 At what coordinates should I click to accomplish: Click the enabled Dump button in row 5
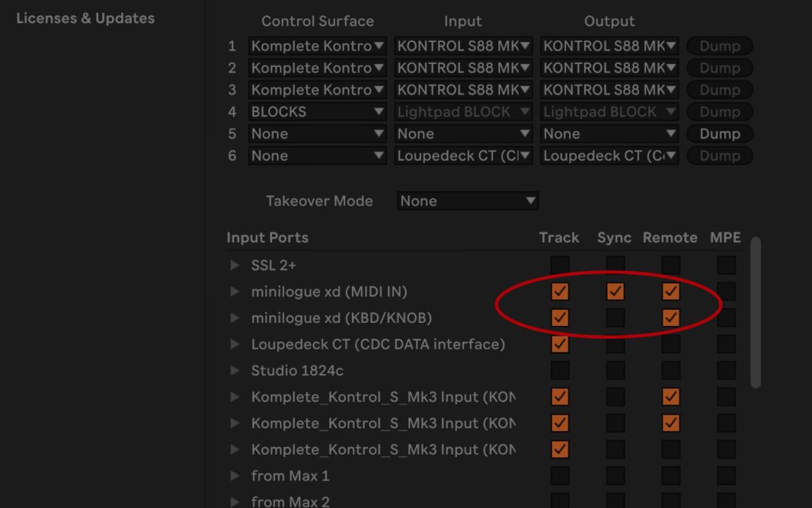coord(720,134)
